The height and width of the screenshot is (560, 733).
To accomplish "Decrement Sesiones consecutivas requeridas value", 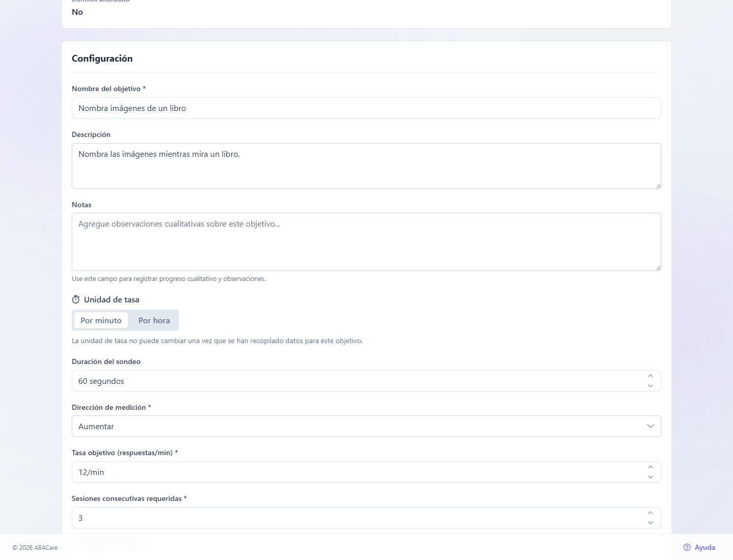I will 651,523.
